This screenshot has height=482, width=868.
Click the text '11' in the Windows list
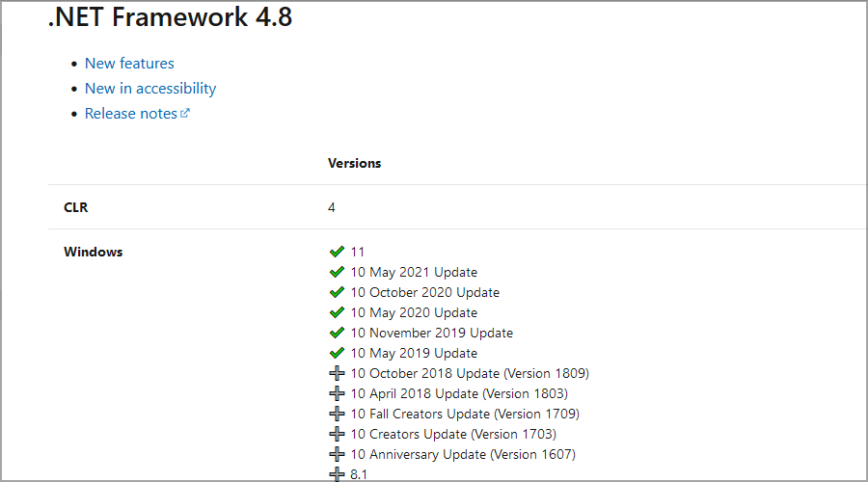358,253
